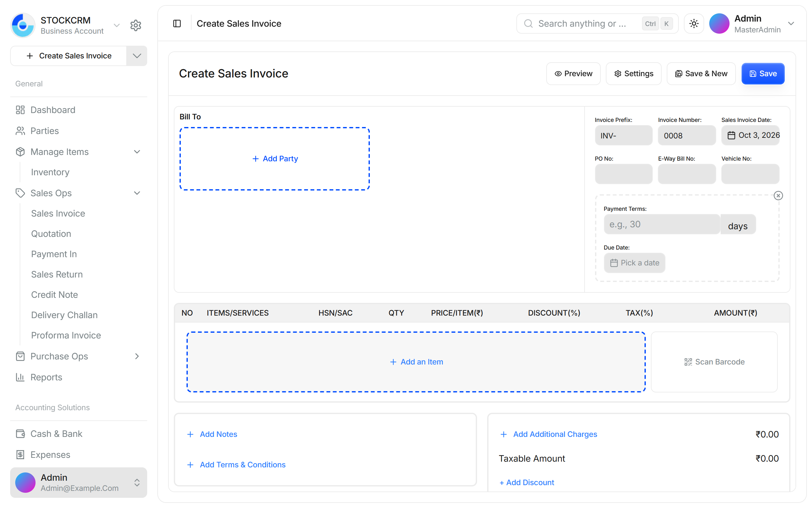
Task: Open the Create Sales Invoice dropdown arrow
Action: (x=137, y=56)
